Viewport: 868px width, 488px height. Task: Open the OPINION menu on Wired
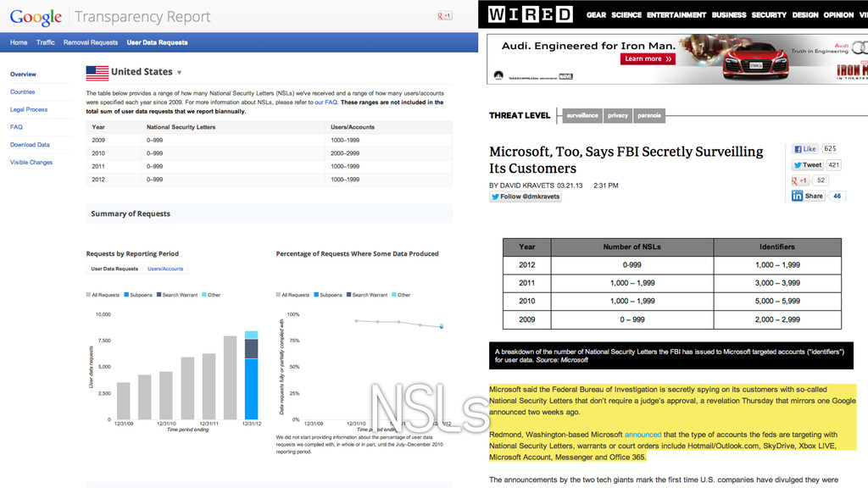pyautogui.click(x=838, y=15)
